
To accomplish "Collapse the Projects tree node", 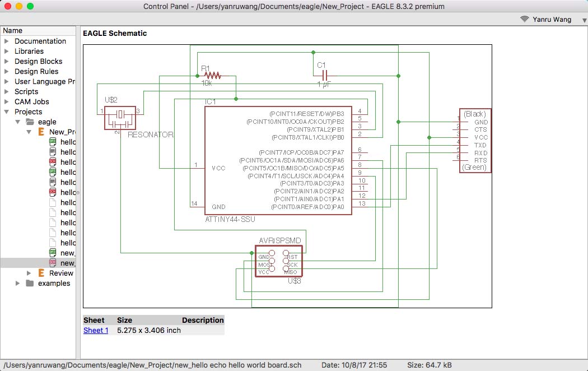I will tap(6, 112).
